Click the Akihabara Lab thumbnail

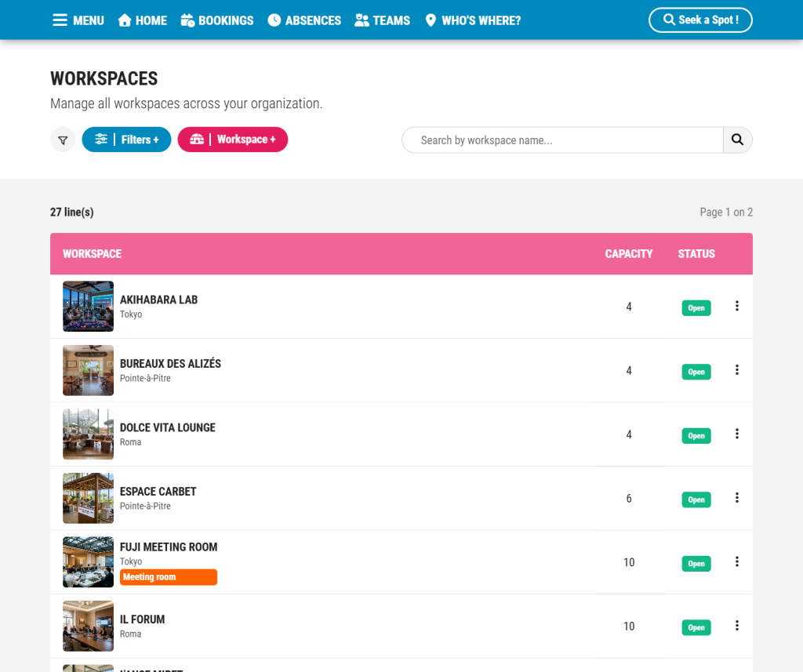(x=88, y=307)
